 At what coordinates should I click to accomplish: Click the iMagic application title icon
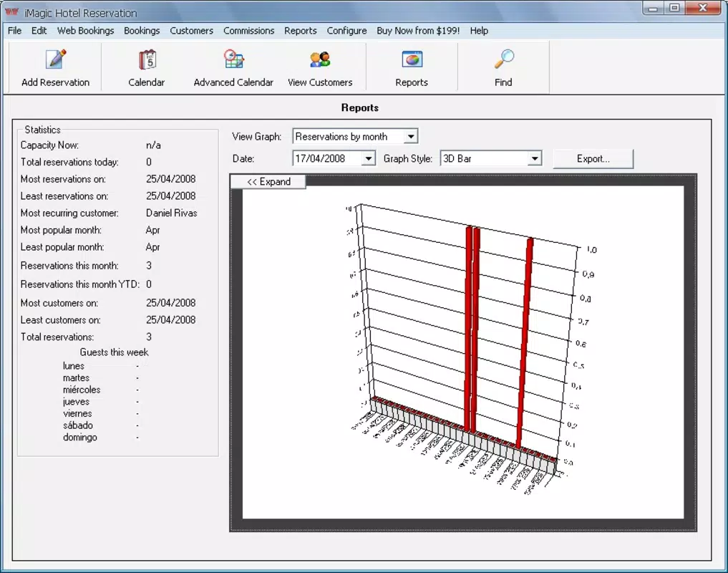coord(11,11)
